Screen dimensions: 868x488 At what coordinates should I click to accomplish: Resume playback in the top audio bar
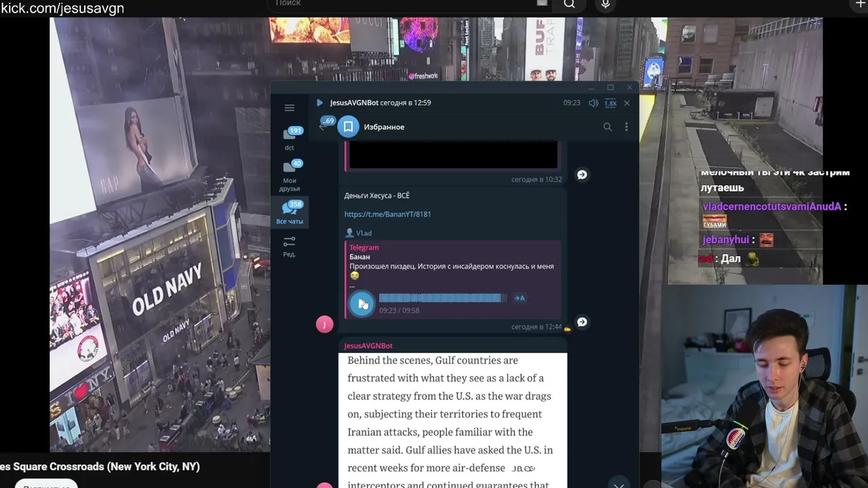[x=319, y=103]
